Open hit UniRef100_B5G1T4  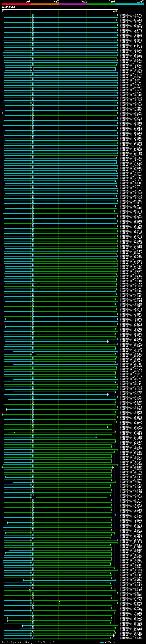click(131, 27)
